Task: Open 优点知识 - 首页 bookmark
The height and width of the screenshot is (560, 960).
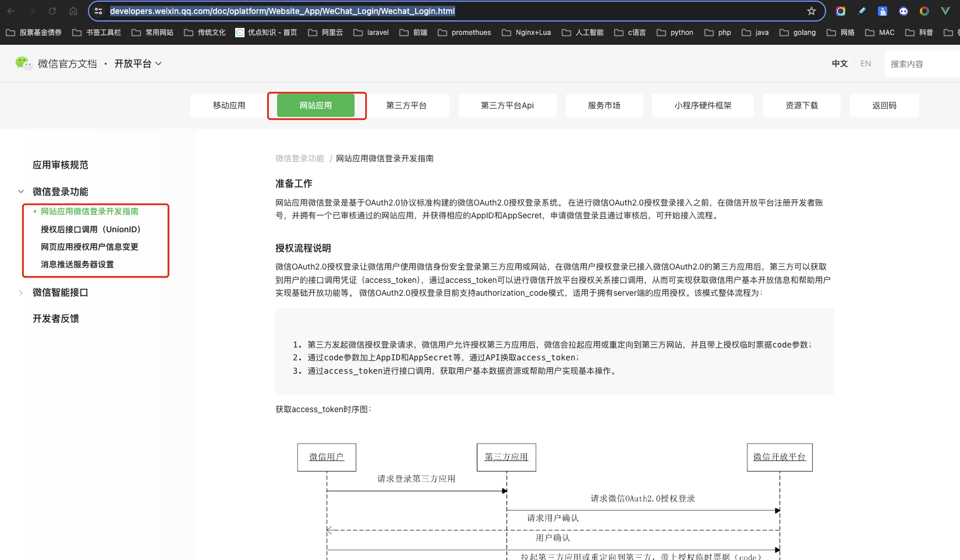Action: tap(266, 33)
